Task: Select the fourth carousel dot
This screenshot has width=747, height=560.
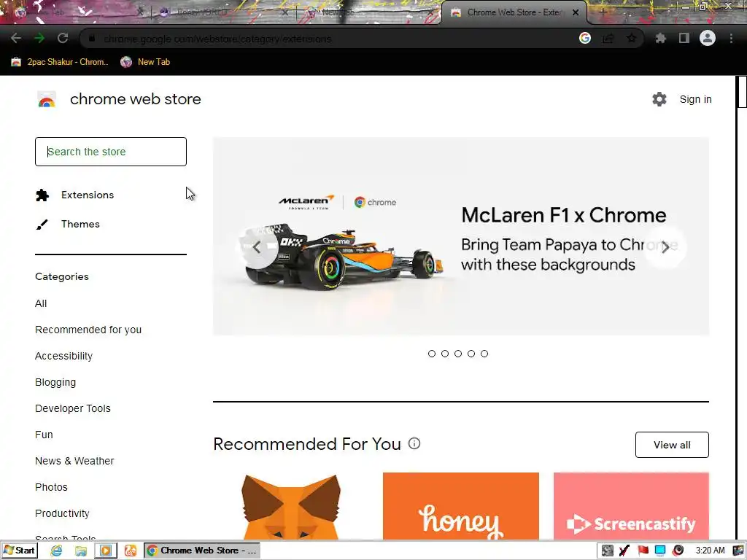Action: (471, 354)
